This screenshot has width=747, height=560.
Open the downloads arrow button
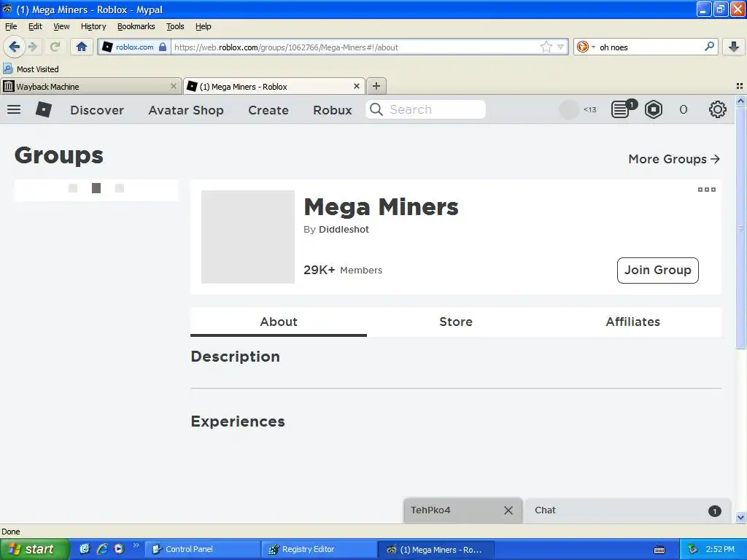(734, 47)
